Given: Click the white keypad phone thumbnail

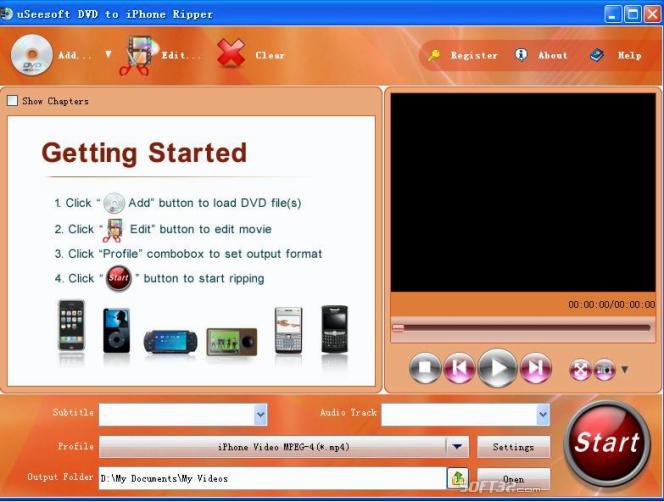Looking at the screenshot, I should tap(288, 330).
